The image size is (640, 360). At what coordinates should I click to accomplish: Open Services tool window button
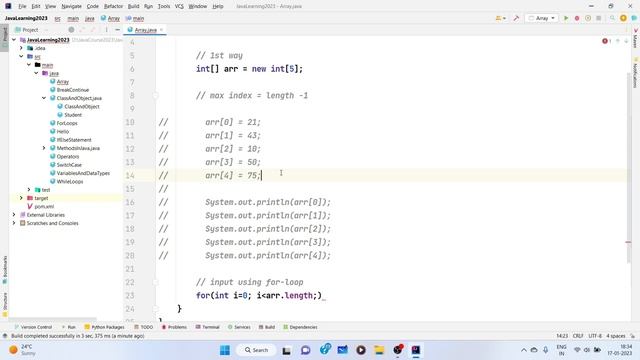tap(239, 327)
